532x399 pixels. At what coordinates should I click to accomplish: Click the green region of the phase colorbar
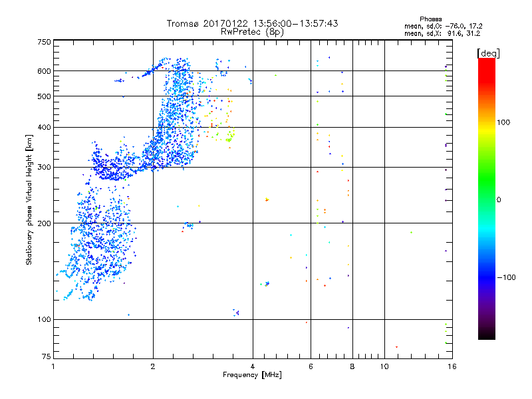tap(487, 180)
